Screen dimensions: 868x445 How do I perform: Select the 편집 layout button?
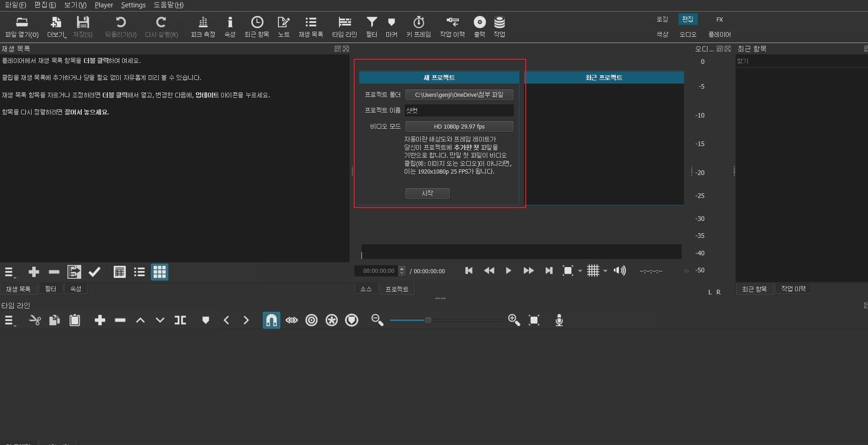click(688, 19)
